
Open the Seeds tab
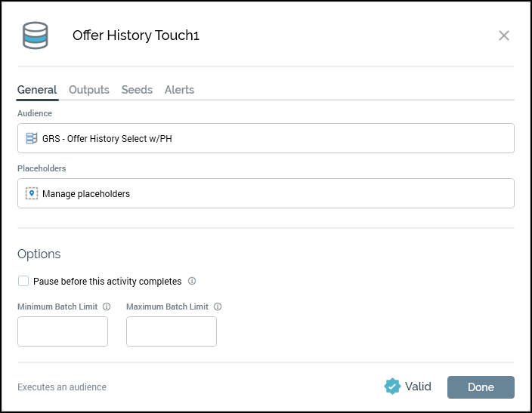tap(137, 90)
